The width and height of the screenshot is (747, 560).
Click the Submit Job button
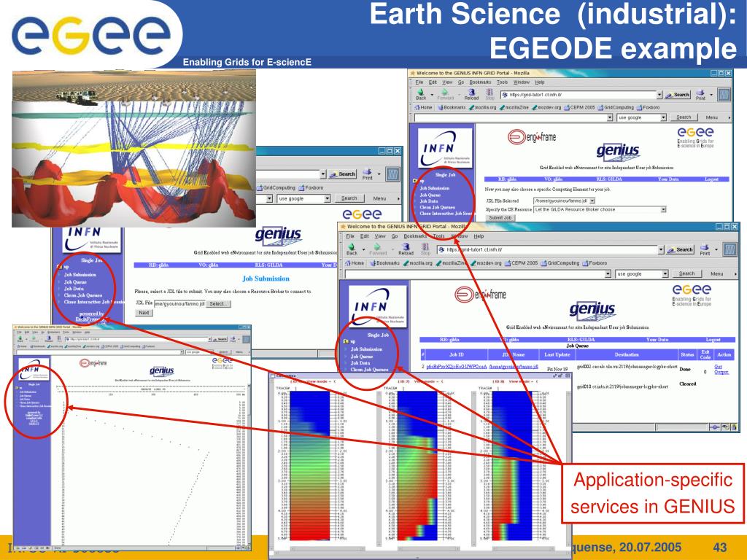coord(500,217)
